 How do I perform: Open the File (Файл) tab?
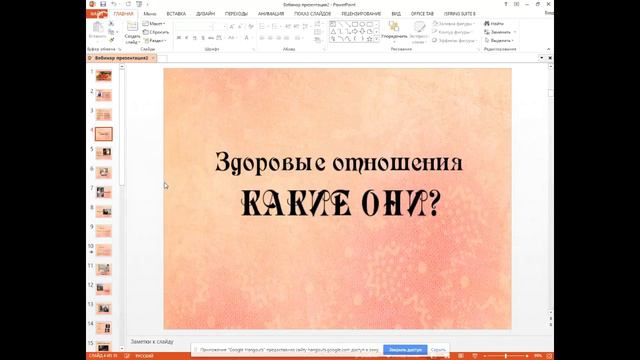[x=97, y=14]
